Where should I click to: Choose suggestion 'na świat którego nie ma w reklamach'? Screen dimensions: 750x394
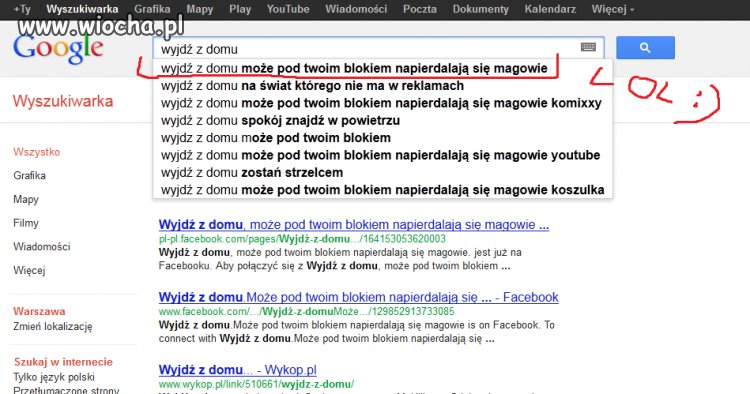[382, 86]
